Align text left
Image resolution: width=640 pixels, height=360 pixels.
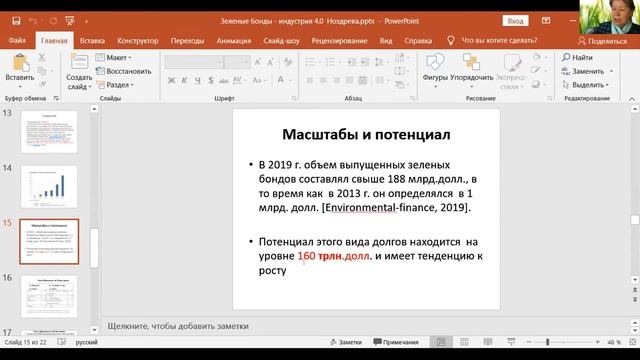tap(310, 80)
